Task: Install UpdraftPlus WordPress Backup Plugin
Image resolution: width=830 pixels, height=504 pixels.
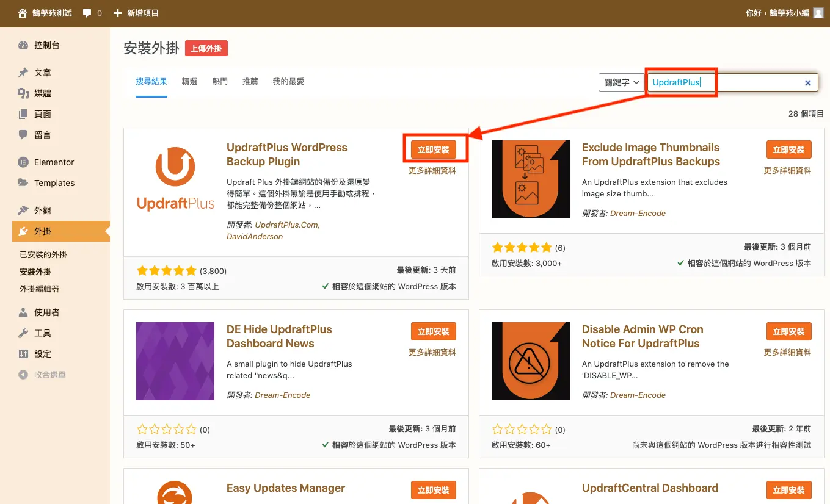Action: pyautogui.click(x=434, y=149)
